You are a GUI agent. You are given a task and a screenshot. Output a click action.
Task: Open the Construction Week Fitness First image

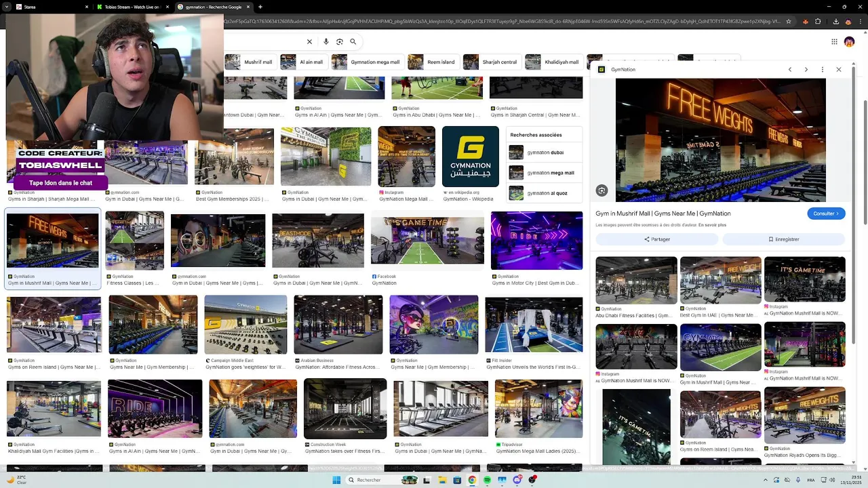coord(345,409)
